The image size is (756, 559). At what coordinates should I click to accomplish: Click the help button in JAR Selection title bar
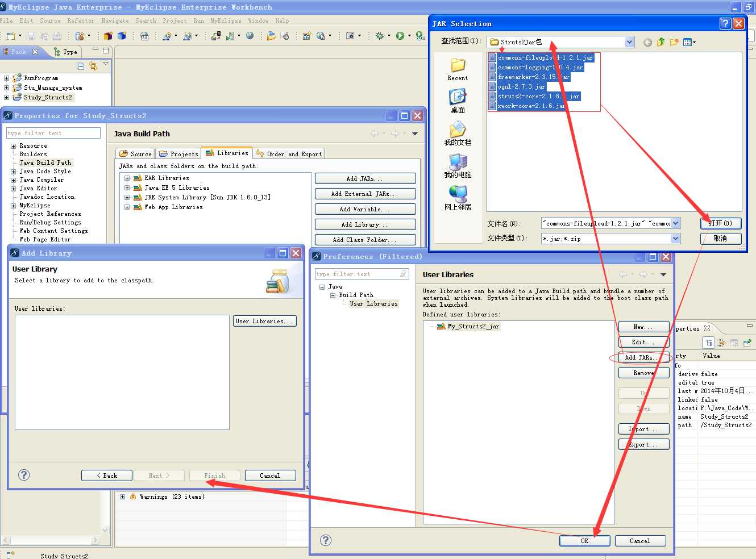(x=725, y=23)
